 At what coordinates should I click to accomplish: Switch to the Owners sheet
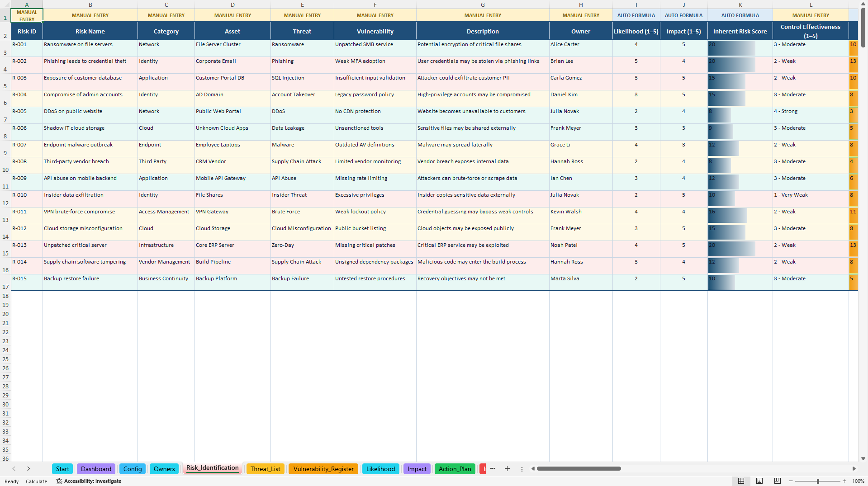(x=164, y=469)
